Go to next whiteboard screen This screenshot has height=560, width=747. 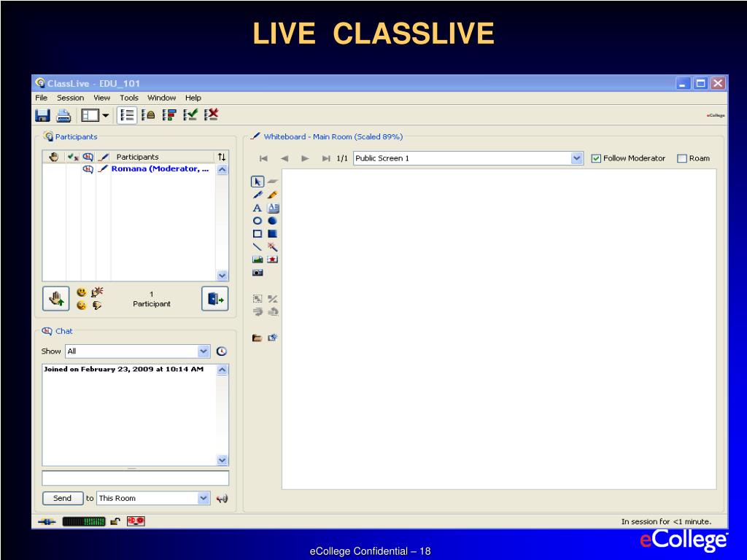tap(306, 158)
